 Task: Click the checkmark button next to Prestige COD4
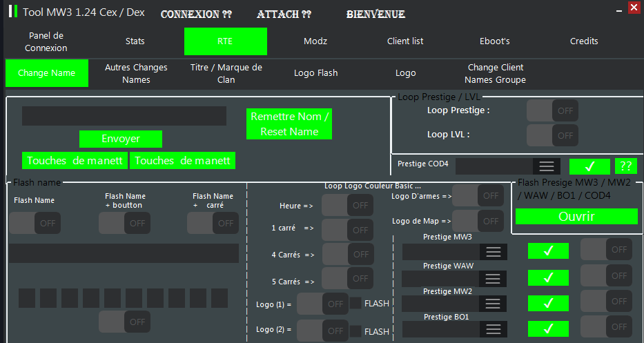(589, 166)
